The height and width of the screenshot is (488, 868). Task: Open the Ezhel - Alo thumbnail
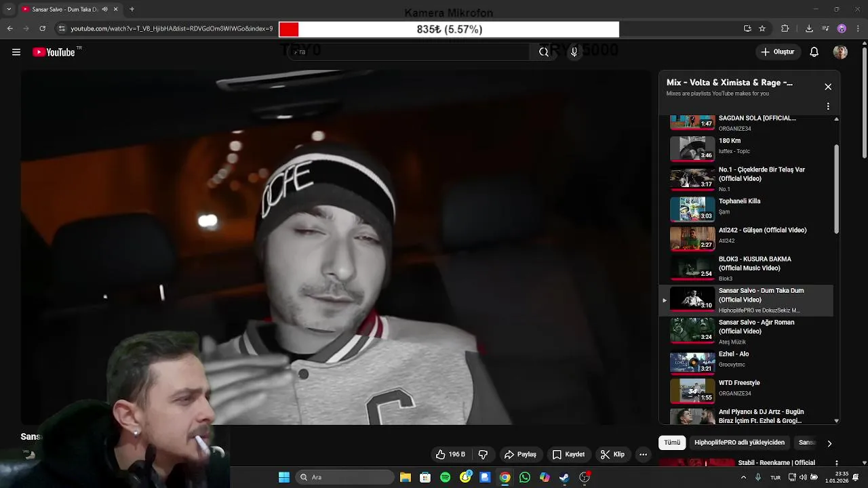692,362
